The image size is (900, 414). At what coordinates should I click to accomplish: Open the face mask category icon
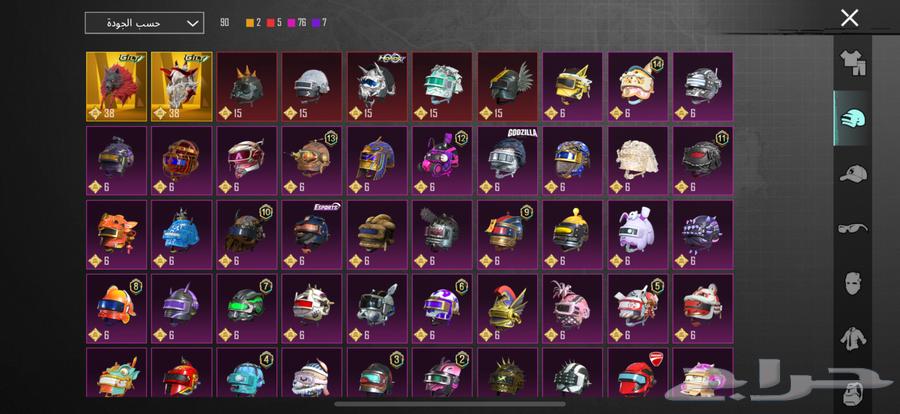[x=853, y=284]
